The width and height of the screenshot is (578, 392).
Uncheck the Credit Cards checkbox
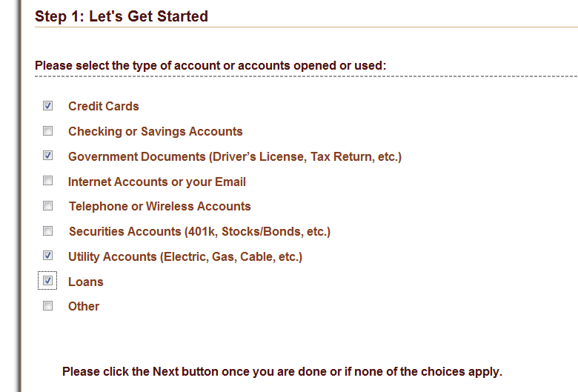click(48, 106)
